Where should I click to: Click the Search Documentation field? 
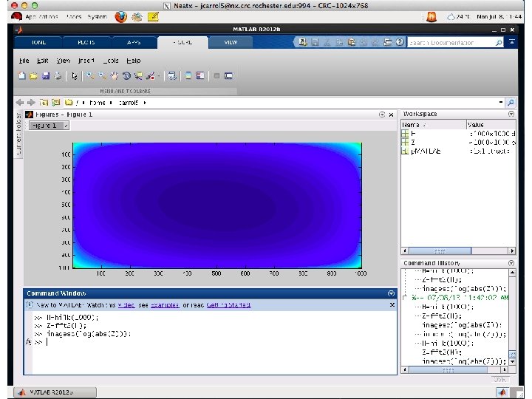(450, 43)
